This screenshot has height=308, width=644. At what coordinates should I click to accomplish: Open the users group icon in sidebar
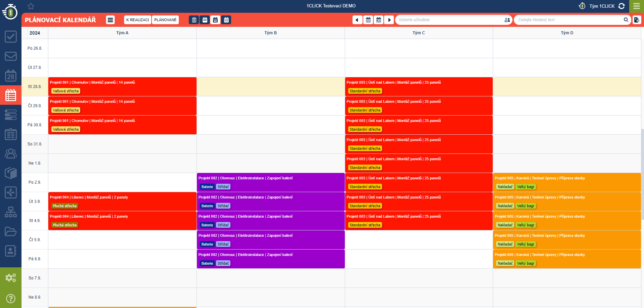point(11,153)
